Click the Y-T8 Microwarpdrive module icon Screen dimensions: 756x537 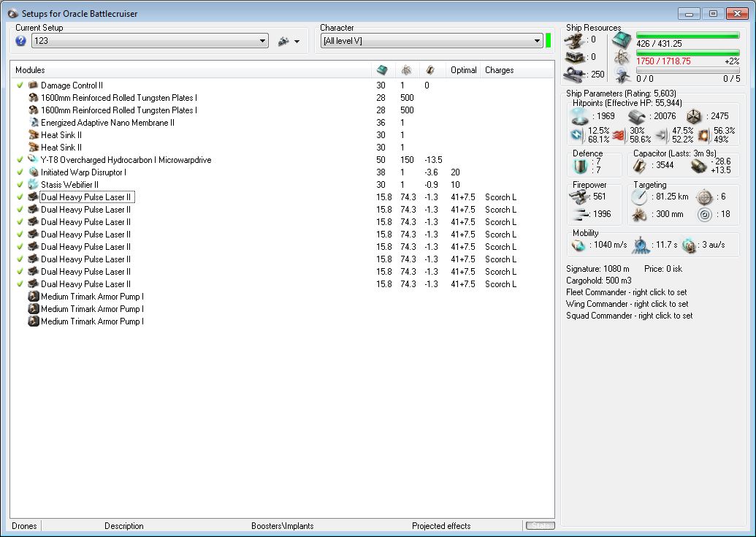point(34,159)
